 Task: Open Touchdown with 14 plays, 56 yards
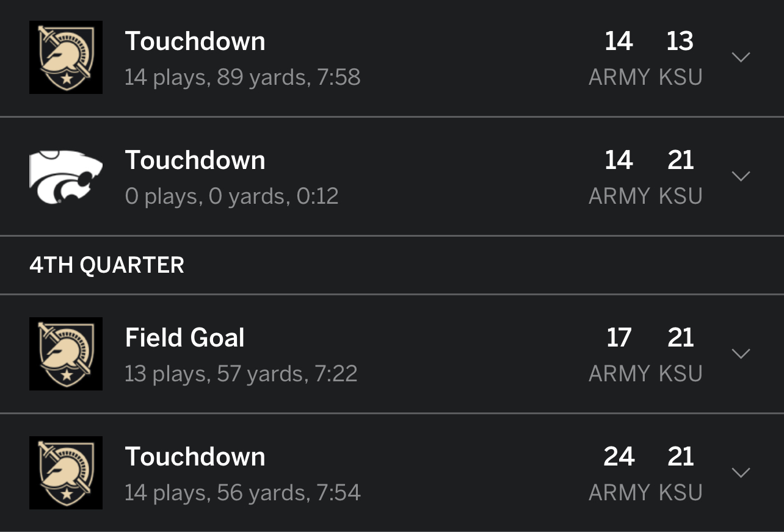pyautogui.click(x=195, y=457)
